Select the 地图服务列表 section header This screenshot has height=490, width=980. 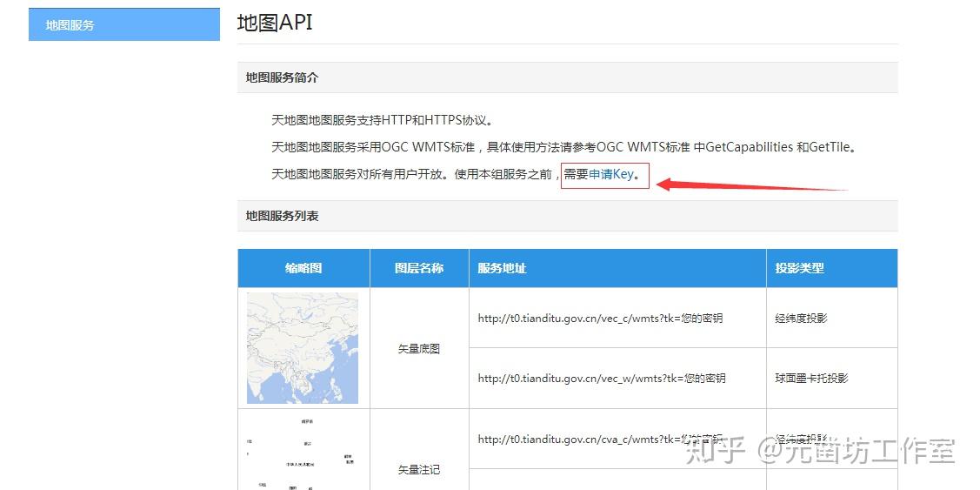point(568,216)
